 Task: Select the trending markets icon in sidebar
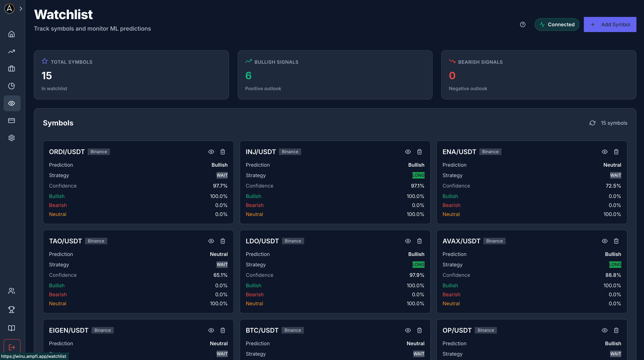12,51
